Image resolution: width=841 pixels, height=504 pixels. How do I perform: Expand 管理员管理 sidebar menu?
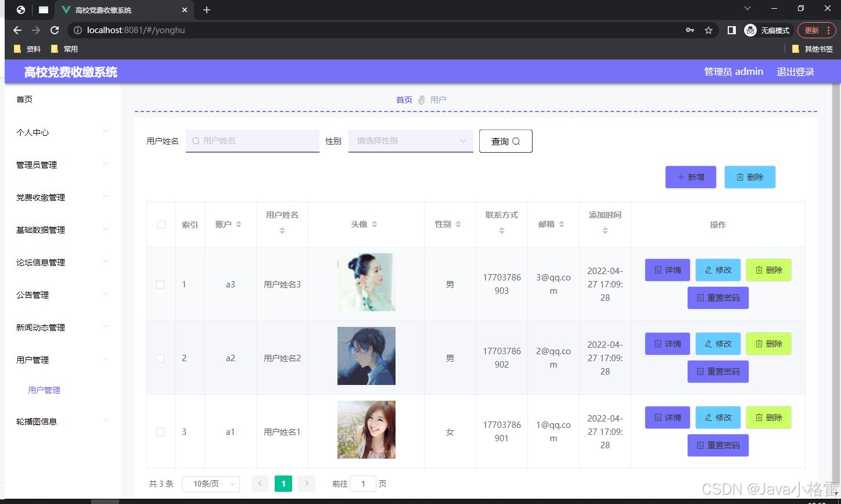pos(62,165)
